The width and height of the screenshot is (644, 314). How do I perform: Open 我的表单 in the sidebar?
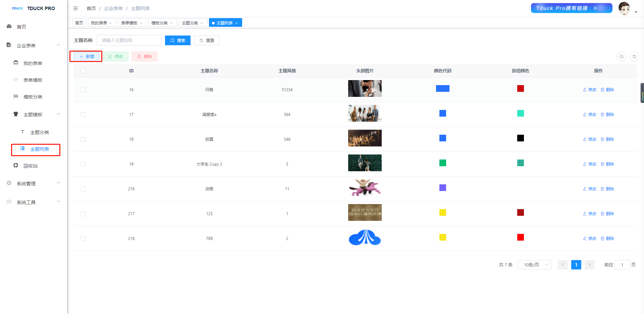[x=33, y=63]
